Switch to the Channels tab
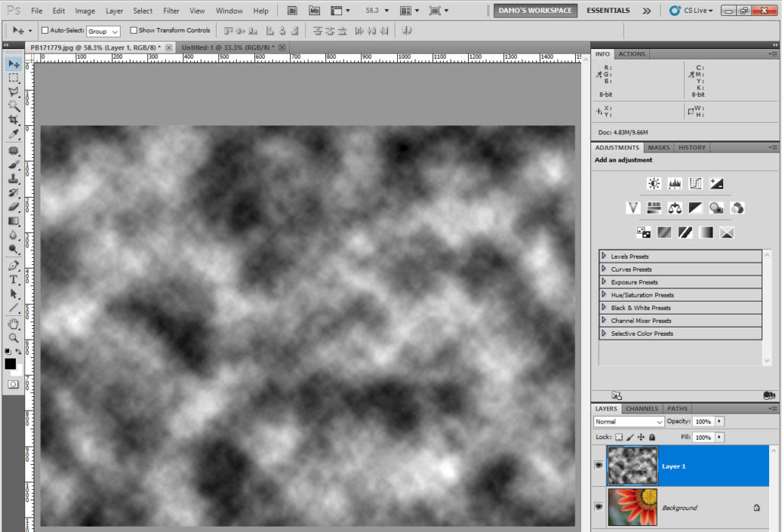782x532 pixels. tap(641, 408)
